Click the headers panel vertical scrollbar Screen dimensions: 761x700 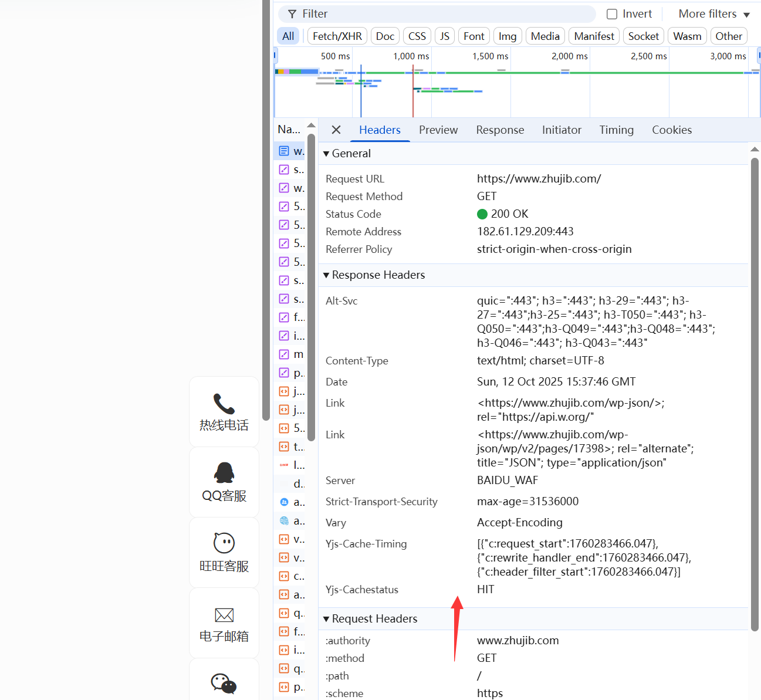pos(755,393)
